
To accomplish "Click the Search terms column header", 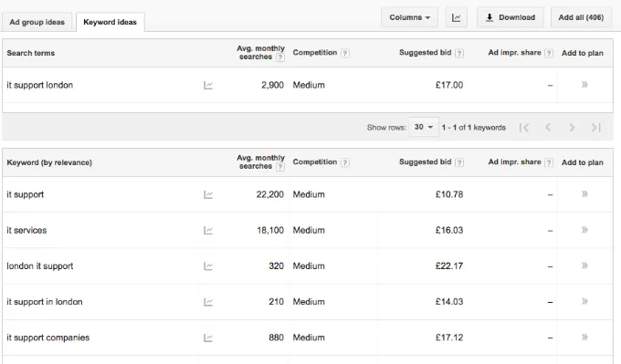I will coord(30,53).
